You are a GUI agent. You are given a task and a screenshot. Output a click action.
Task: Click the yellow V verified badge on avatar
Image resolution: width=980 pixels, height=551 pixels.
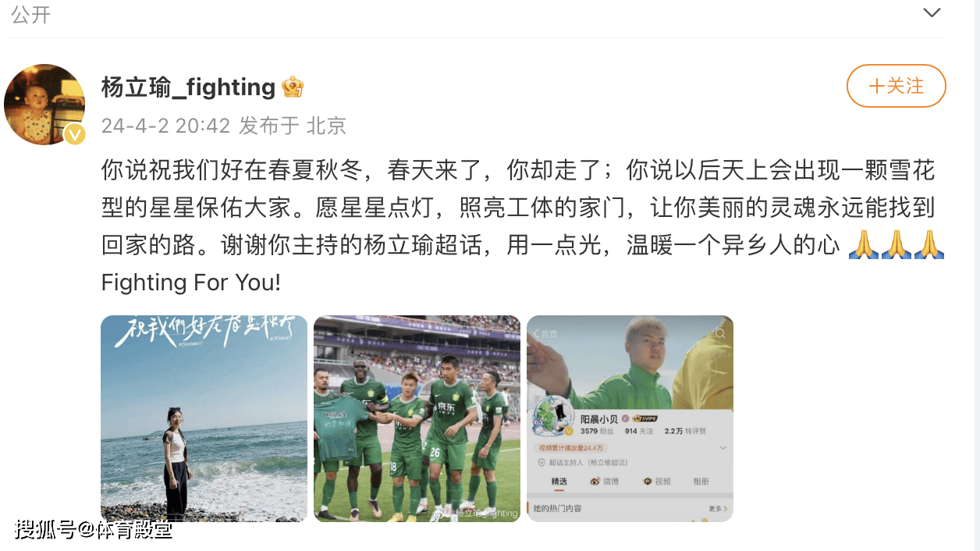74,134
